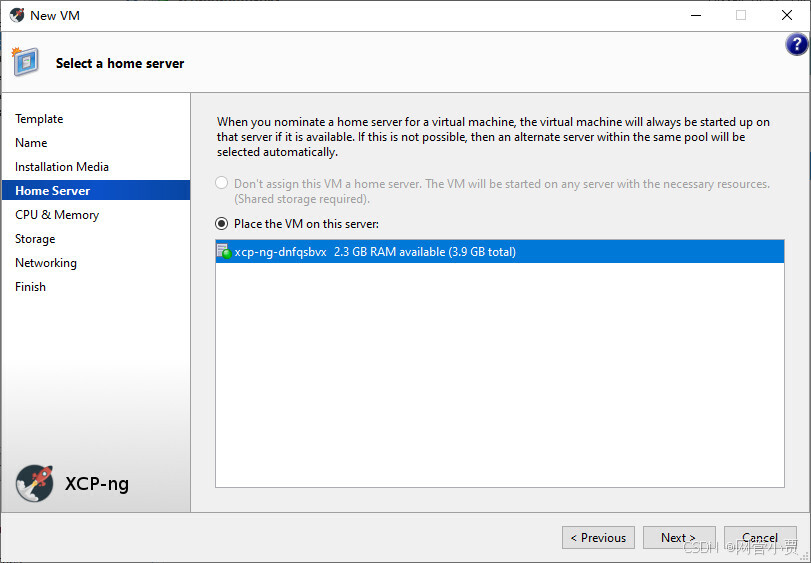Select server row xcp-ng-dnfqsbvx
The width and height of the screenshot is (811, 563).
[500, 251]
